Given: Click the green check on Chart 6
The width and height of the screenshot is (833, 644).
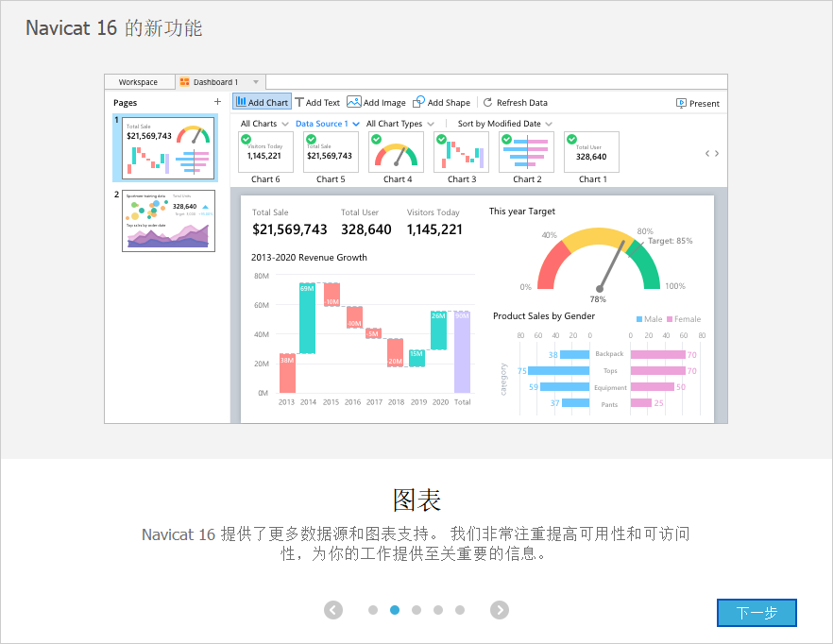Looking at the screenshot, I should (x=246, y=139).
